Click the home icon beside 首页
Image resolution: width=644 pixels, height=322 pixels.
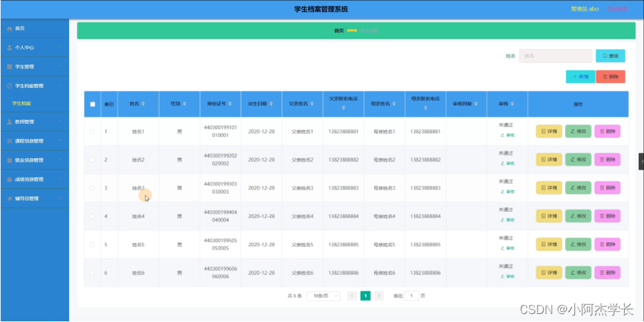[9, 29]
